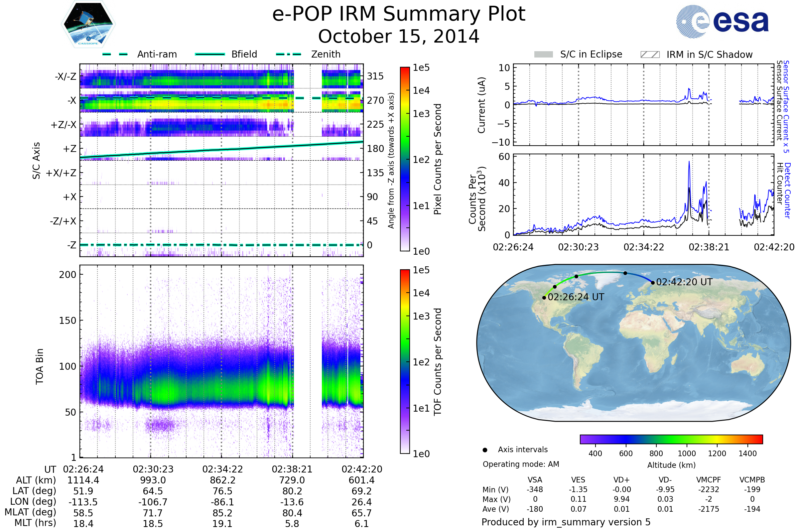Image resolution: width=798 pixels, height=532 pixels.
Task: Click the Pixel Counts per Second colorbar
Action: pos(405,159)
